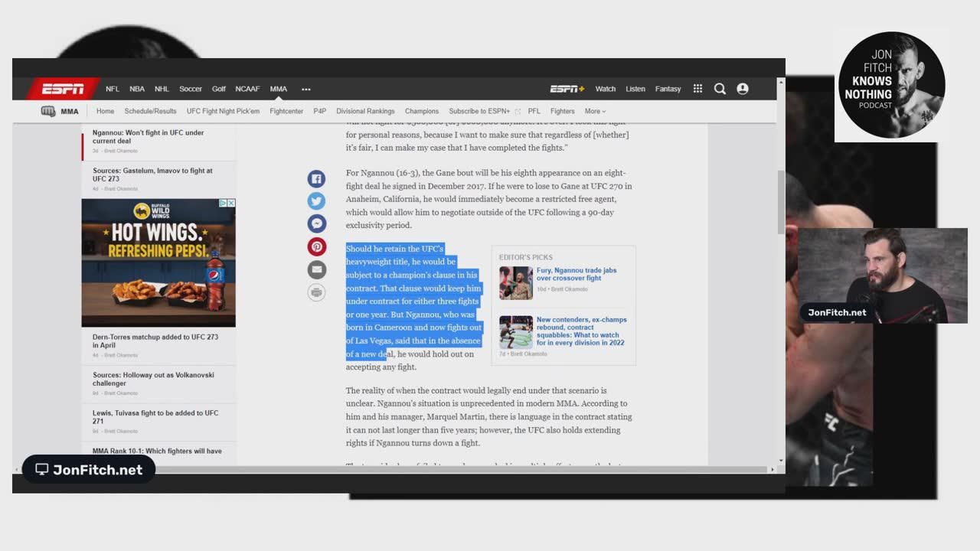Screen dimensions: 980x551
Task: Open the user profile icon
Action: [743, 89]
